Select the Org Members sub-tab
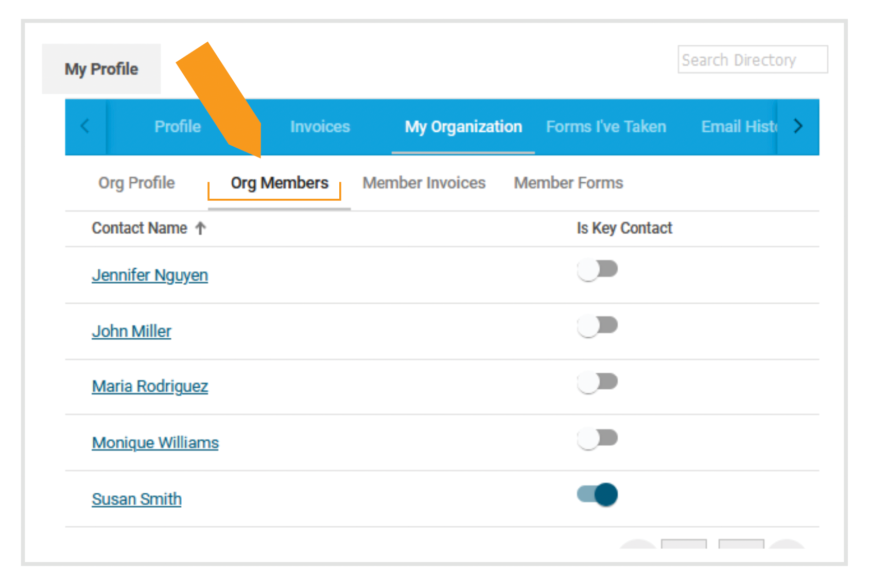 (279, 183)
